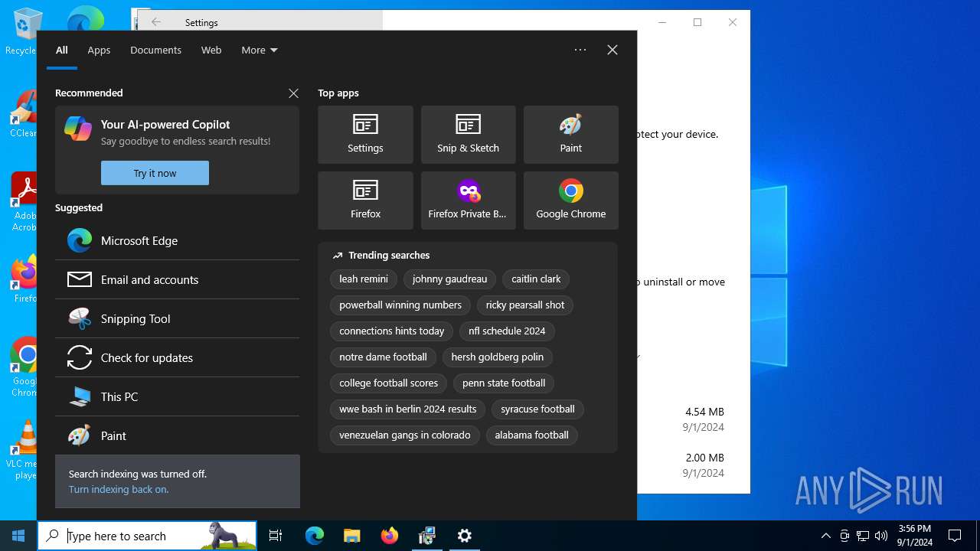This screenshot has height=551, width=980.
Task: Dismiss the Recommended Copilot card
Action: [293, 93]
